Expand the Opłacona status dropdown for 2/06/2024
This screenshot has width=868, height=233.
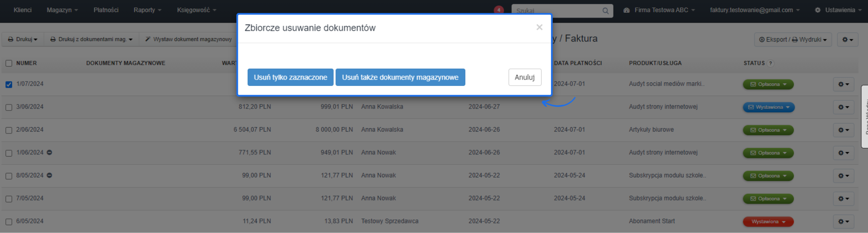point(768,130)
